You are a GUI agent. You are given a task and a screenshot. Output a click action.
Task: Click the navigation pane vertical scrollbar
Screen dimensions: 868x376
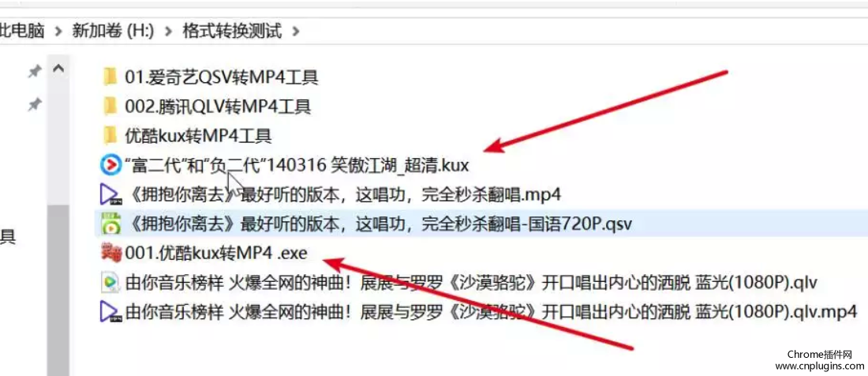[58, 276]
